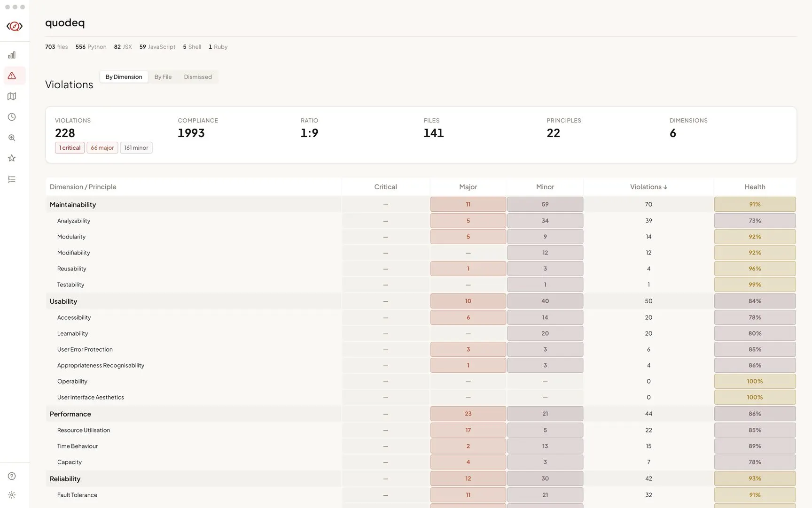
Task: Collapse the Usability dimension row
Action: tap(63, 301)
